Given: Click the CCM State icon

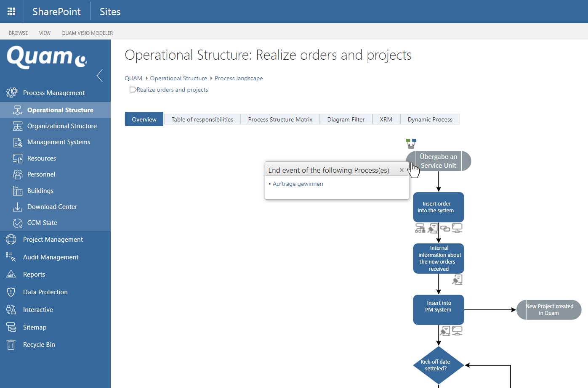Looking at the screenshot, I should tap(18, 223).
